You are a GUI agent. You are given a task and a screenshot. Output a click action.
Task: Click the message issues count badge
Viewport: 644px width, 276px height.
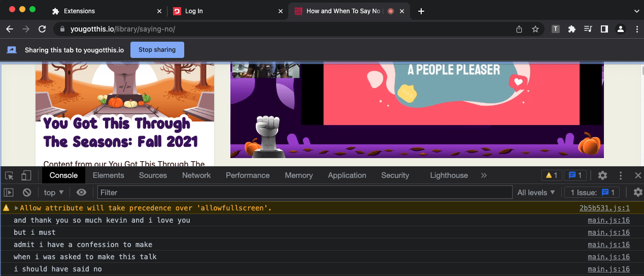[x=574, y=175]
